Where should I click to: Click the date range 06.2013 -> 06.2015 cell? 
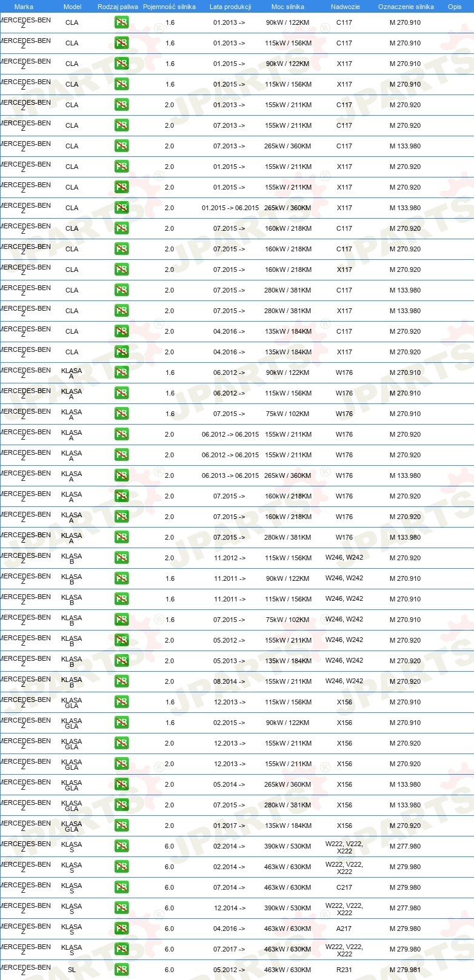tap(230, 475)
